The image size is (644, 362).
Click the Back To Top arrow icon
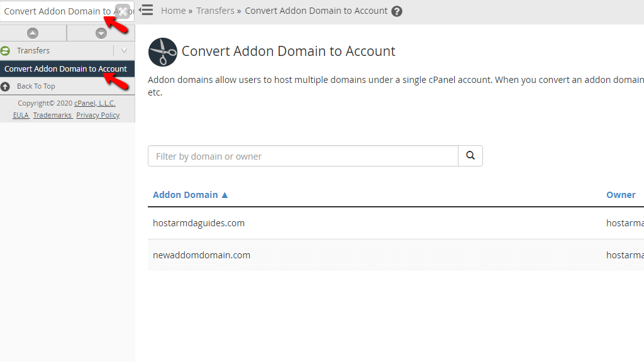click(5, 87)
